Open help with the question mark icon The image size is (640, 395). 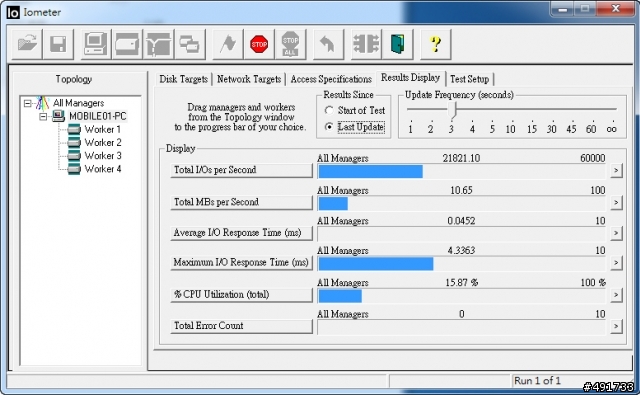pyautogui.click(x=436, y=44)
